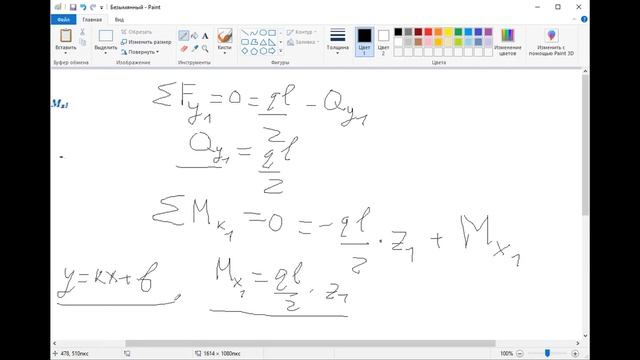
Task: Select the Magnifier tool
Action: [205, 49]
